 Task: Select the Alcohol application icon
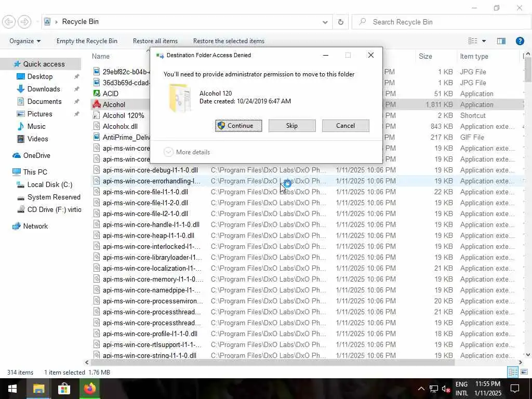pos(97,104)
